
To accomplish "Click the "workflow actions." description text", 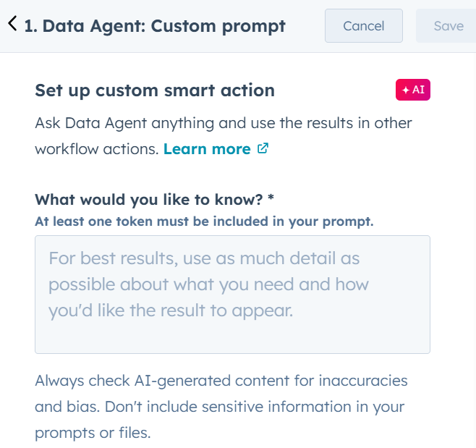I will pyautogui.click(x=96, y=148).
